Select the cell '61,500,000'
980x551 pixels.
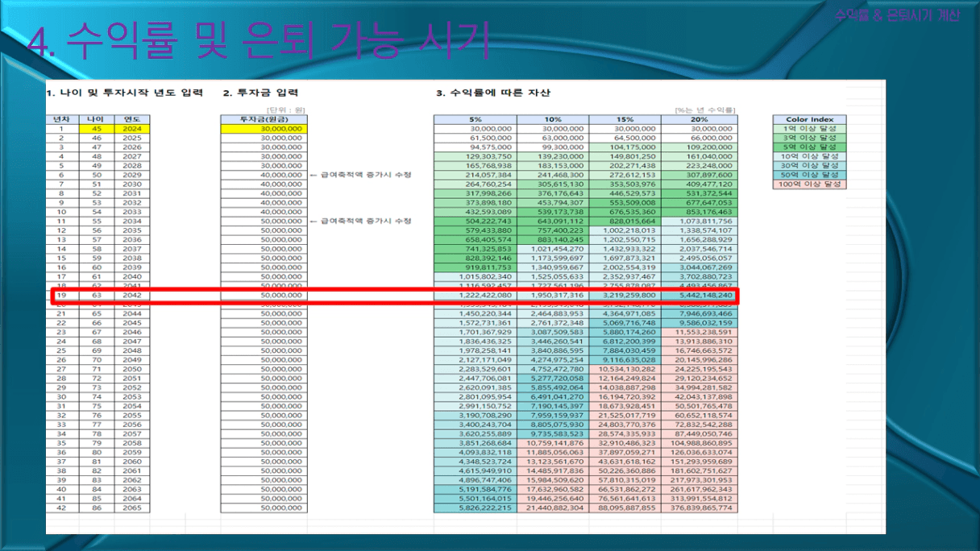pyautogui.click(x=475, y=138)
